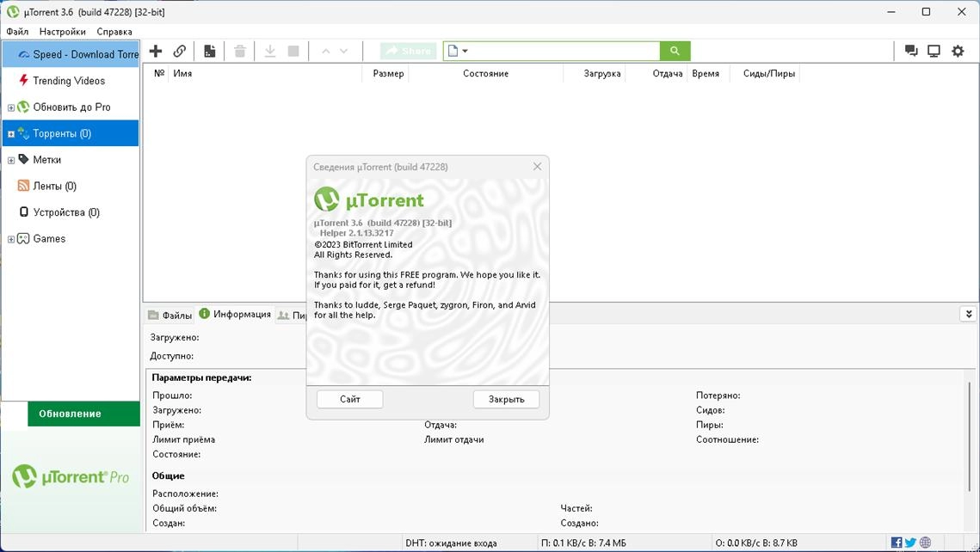The image size is (980, 552).
Task: Switch to the Информация tab
Action: tap(235, 314)
